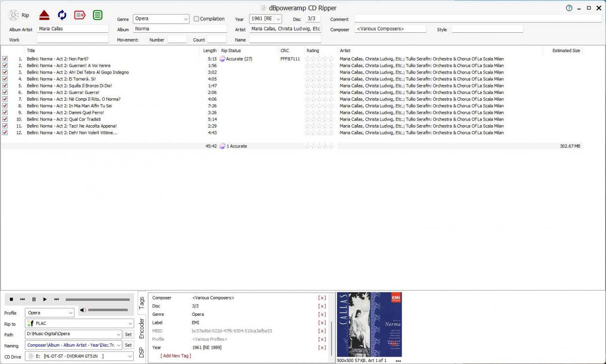The image size is (606, 364).
Task: Uncheck track 1 Non Parti? checkbox
Action: [5, 59]
